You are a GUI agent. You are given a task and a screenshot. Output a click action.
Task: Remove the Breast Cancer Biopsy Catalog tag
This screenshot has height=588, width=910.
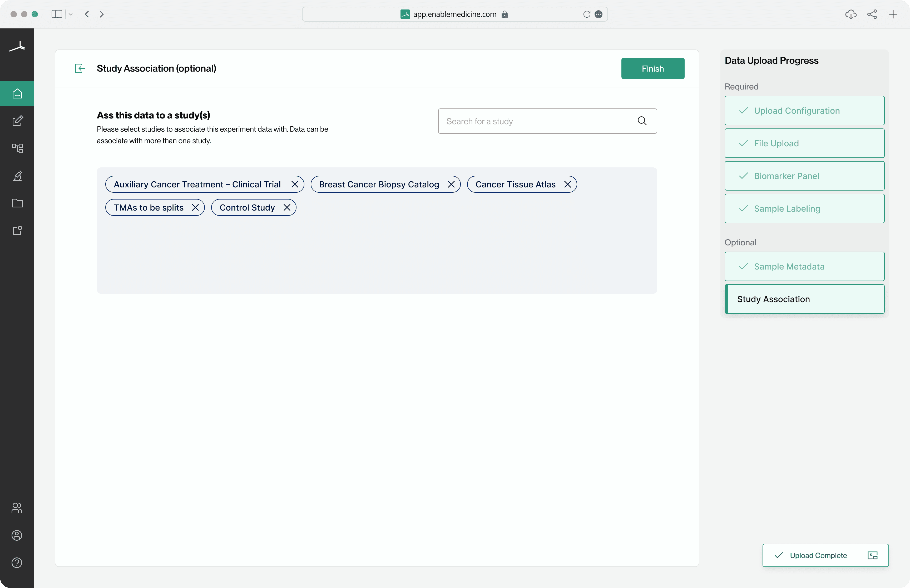(451, 185)
